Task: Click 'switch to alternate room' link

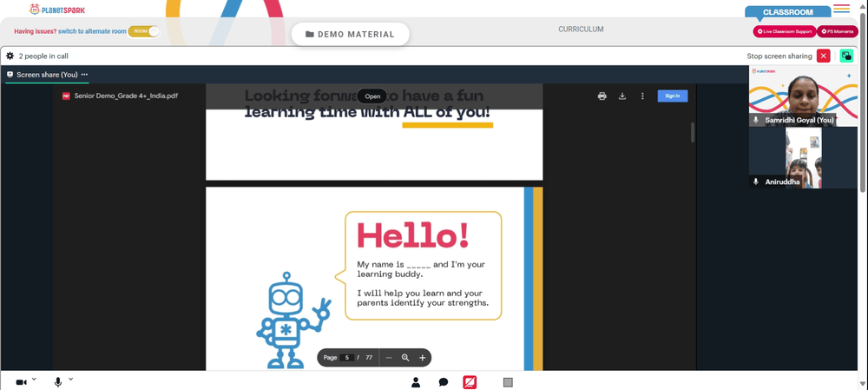Action: tap(93, 31)
